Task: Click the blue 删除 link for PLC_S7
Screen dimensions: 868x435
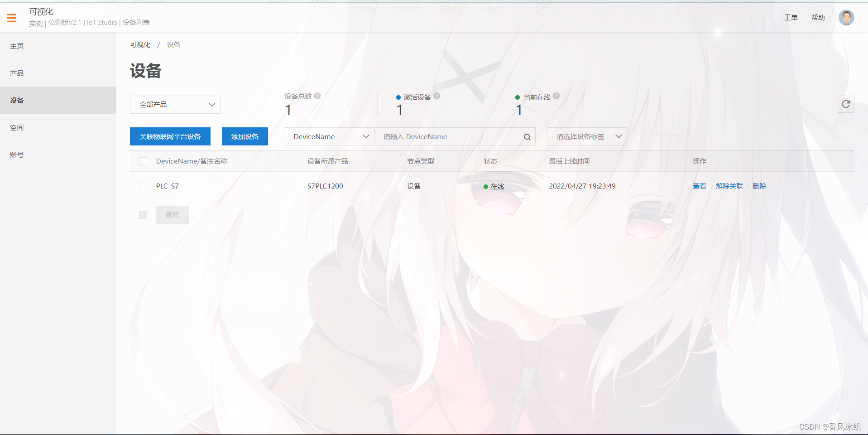Action: pyautogui.click(x=759, y=186)
